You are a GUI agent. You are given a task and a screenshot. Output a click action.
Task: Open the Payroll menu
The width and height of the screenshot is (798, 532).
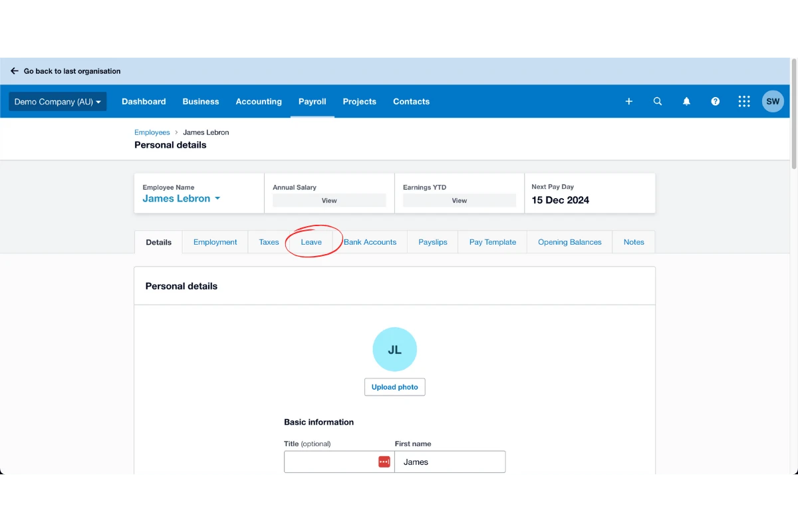click(313, 102)
